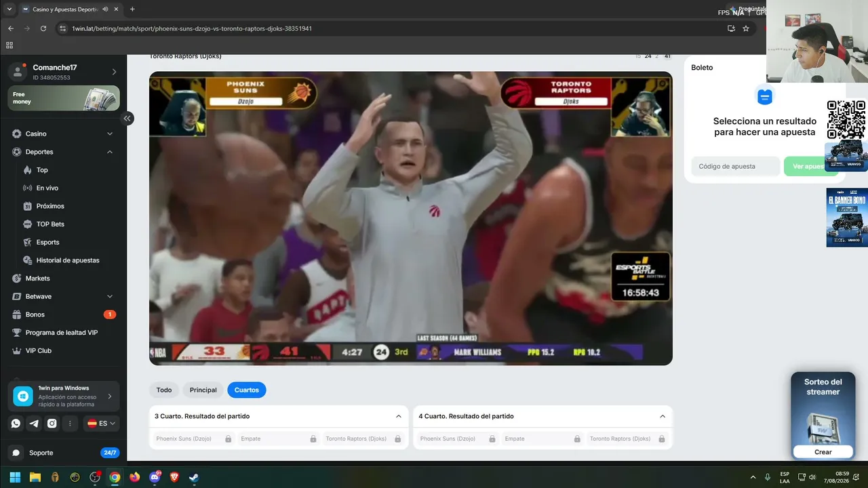Open the ES language dropdown
This screenshot has width=868, height=488.
[102, 424]
